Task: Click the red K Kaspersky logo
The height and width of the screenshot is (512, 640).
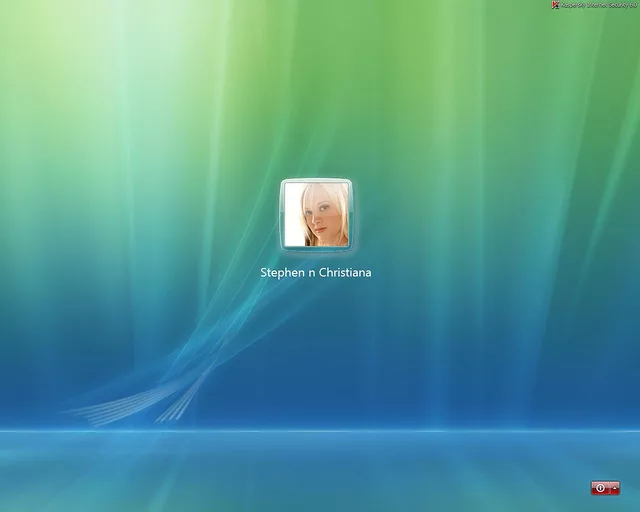Action: coord(555,5)
